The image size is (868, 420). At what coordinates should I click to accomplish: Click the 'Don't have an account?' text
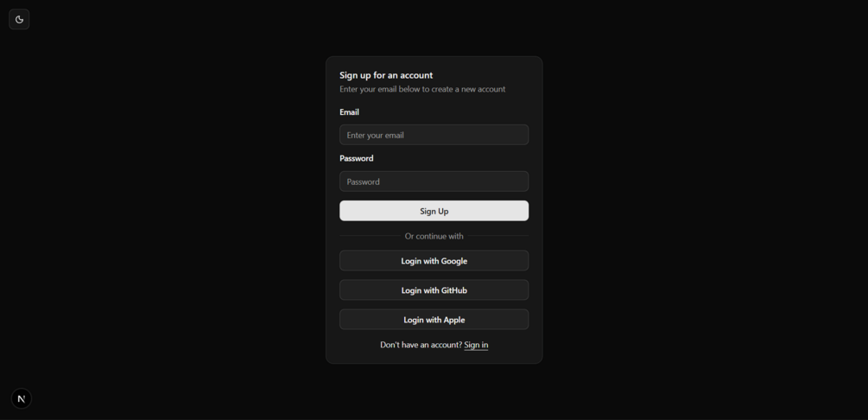point(421,345)
